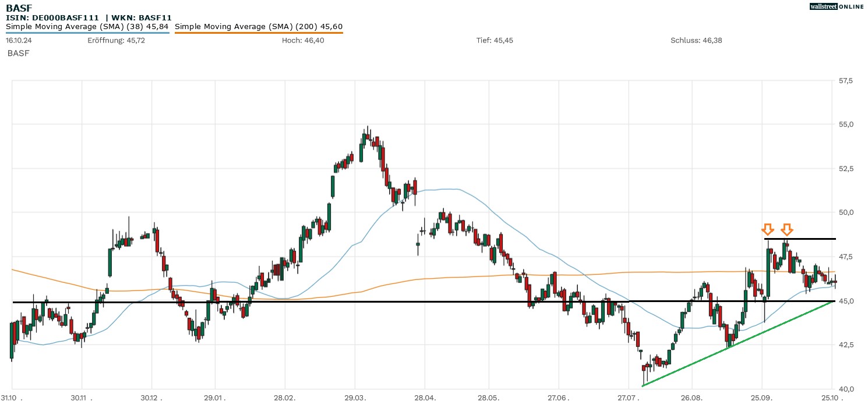Screen dimensions: 868x401
Task: Click the 55,0 price axis label
Action: point(845,125)
